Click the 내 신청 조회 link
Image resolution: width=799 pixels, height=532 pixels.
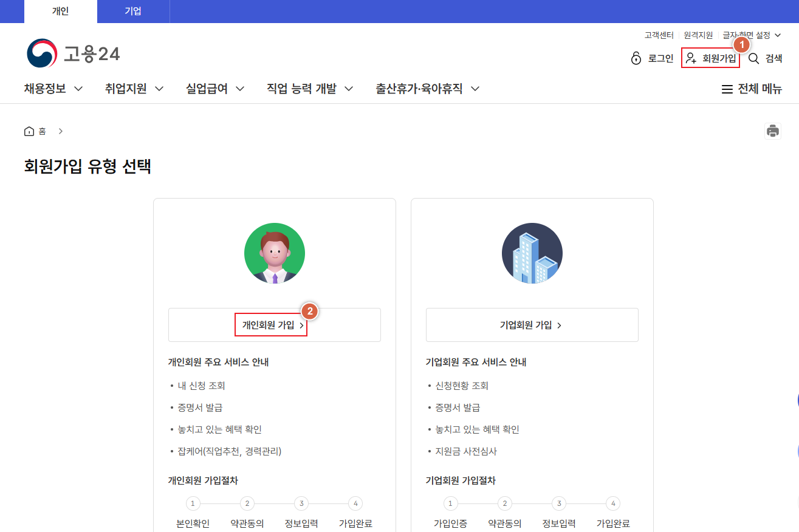[x=201, y=385]
